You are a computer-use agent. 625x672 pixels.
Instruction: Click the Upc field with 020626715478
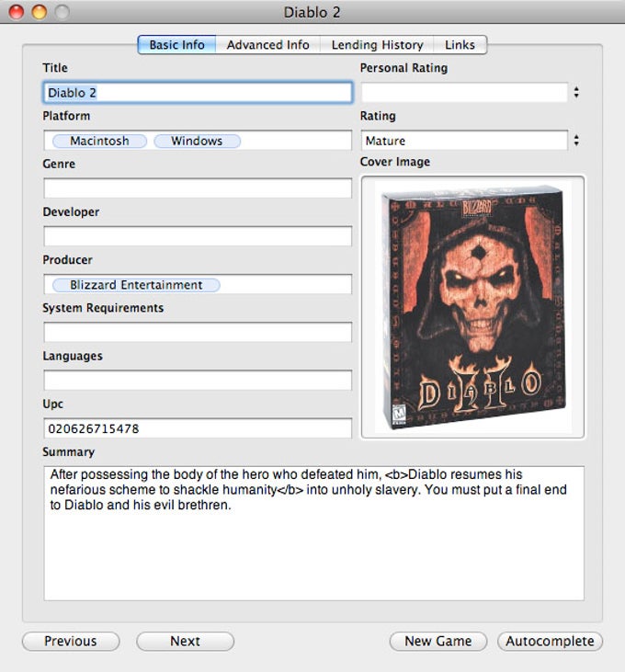tap(198, 428)
